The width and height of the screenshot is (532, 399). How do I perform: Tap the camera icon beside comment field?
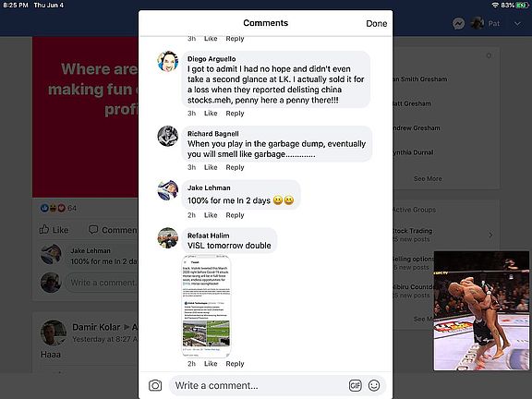coord(155,385)
